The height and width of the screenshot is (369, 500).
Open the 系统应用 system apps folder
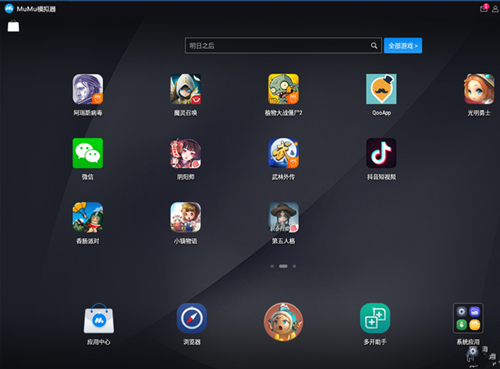[468, 318]
